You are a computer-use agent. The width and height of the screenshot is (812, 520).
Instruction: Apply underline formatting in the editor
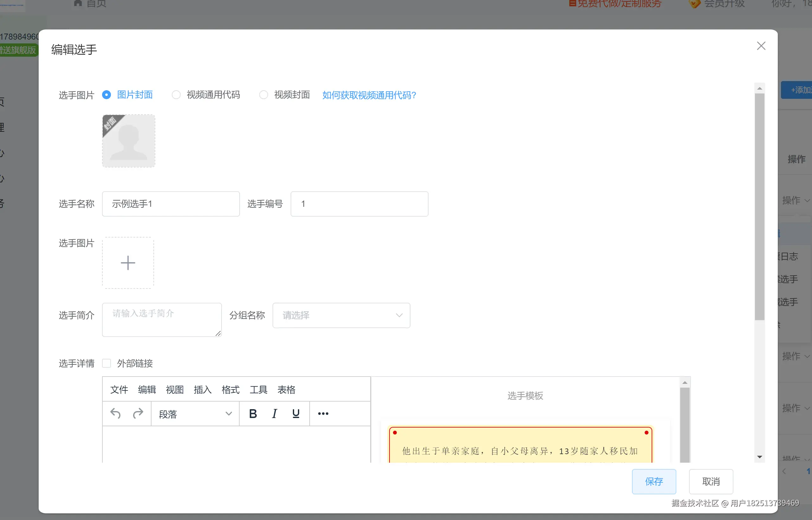296,413
